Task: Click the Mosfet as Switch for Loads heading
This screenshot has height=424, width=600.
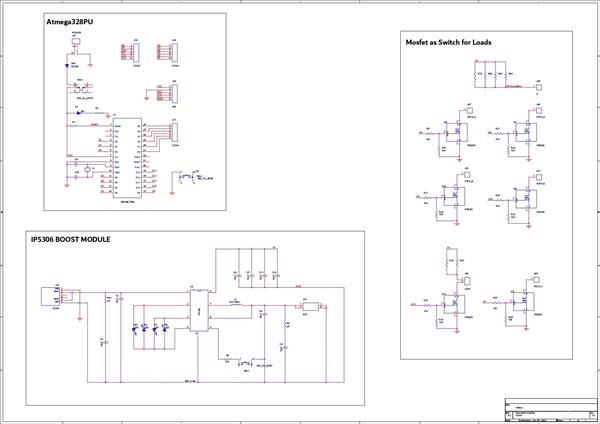Action: [x=448, y=42]
